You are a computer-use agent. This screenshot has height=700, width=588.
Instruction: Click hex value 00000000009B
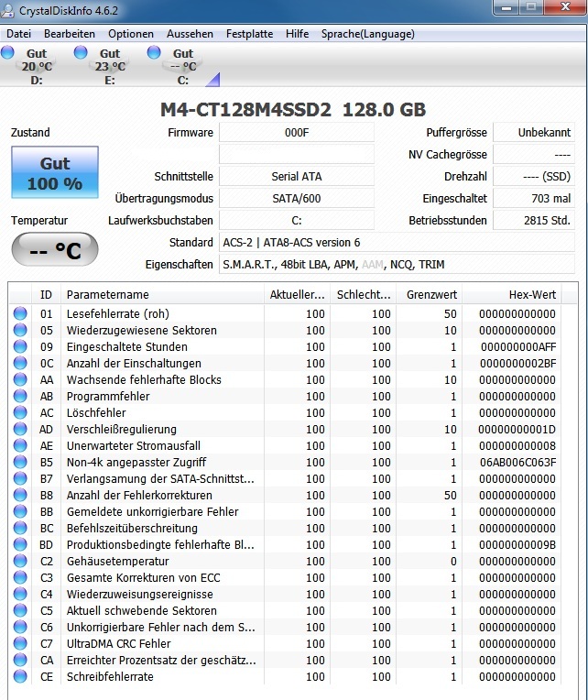(x=517, y=544)
